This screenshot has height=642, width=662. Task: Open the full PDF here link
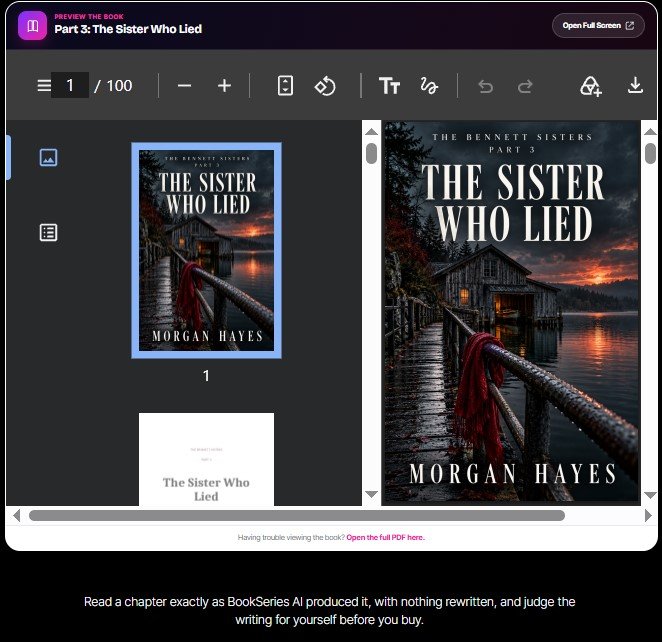(385, 537)
